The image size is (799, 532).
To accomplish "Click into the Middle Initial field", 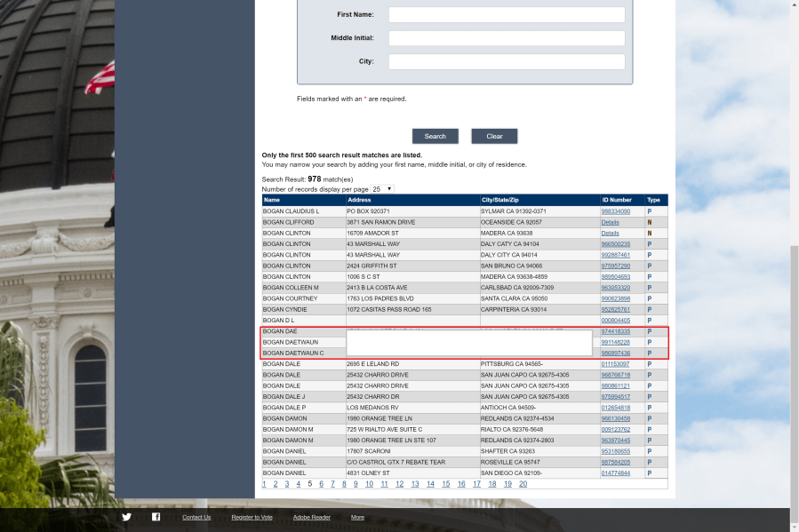I will [x=506, y=38].
